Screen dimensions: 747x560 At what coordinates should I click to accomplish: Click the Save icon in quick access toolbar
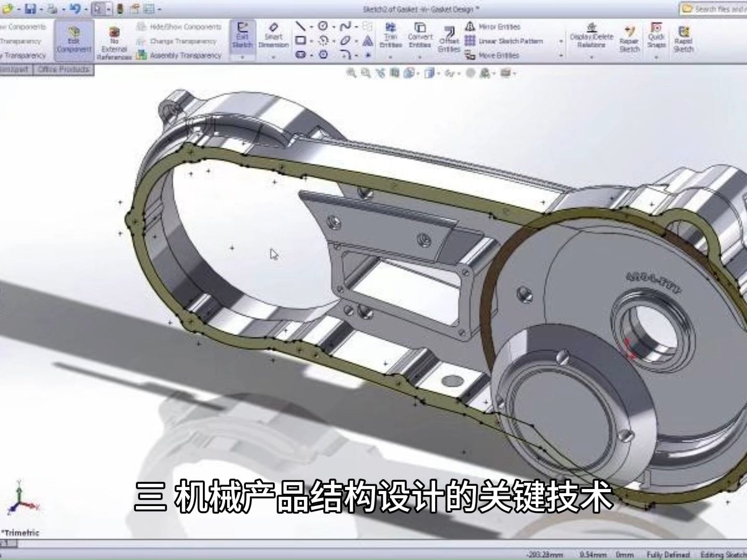click(31, 9)
